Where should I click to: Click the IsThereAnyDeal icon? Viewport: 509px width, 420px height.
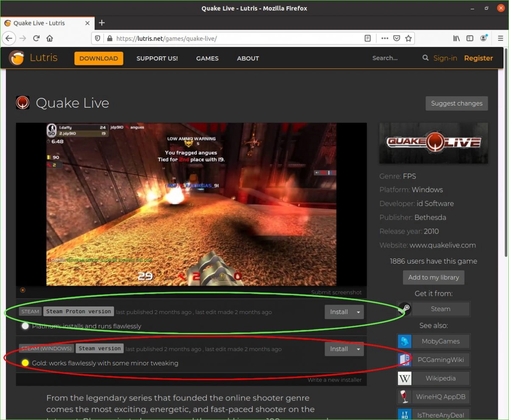tap(404, 415)
